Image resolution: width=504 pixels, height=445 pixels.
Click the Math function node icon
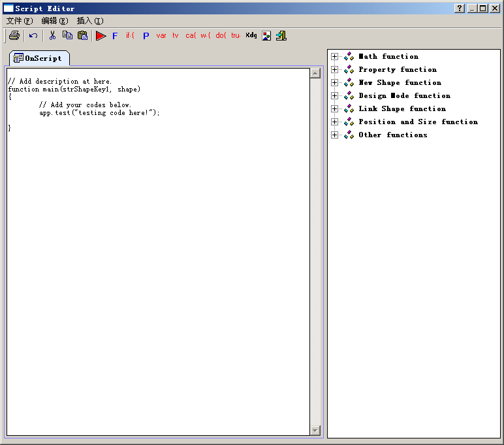(349, 57)
